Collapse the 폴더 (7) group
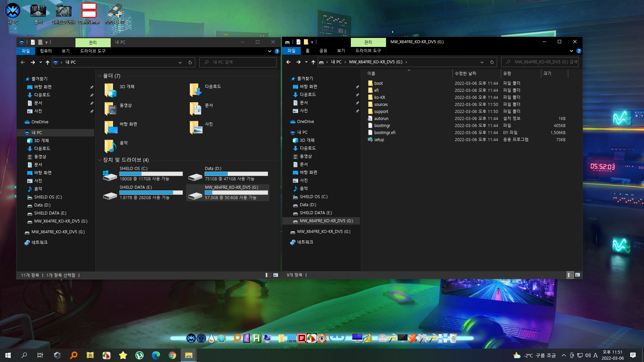Image resolution: width=644 pixels, height=362 pixels. pyautogui.click(x=100, y=76)
